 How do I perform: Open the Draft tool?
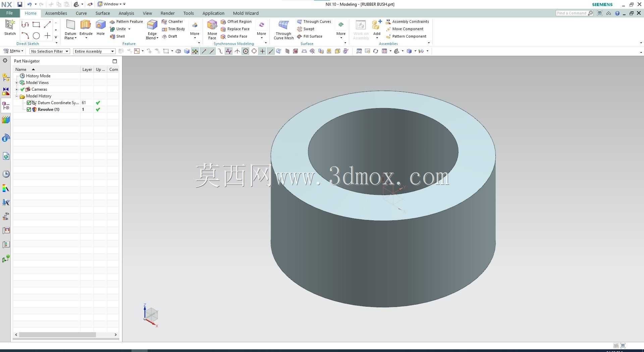pyautogui.click(x=169, y=36)
